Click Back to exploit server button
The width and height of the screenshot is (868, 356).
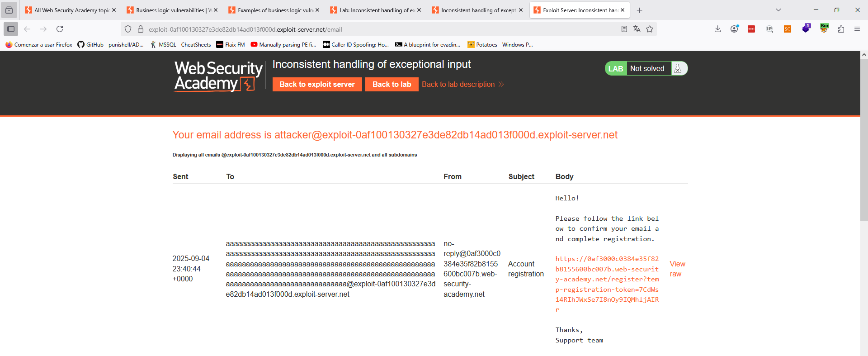click(317, 84)
